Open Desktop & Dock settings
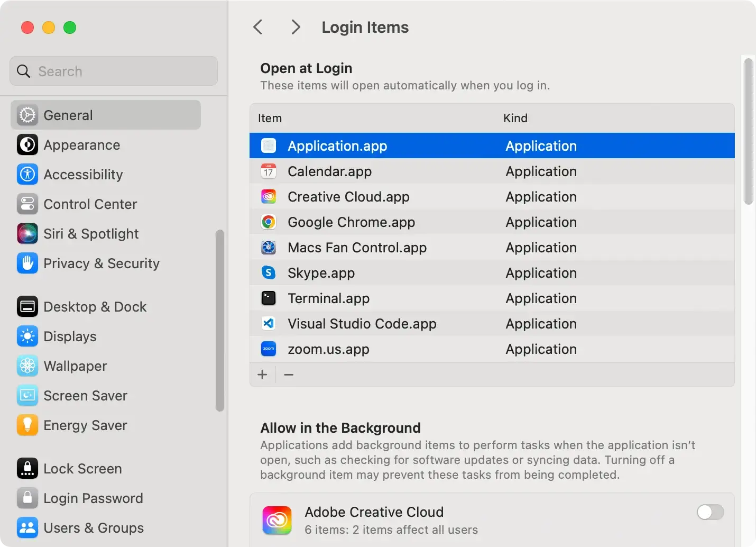The width and height of the screenshot is (756, 547). tap(95, 307)
